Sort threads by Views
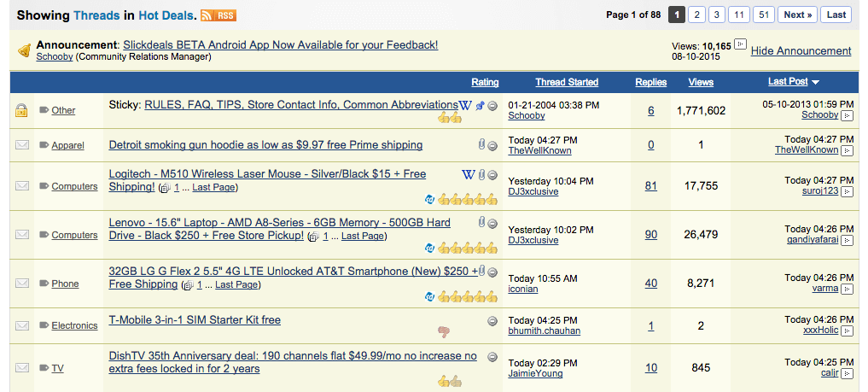The image size is (868, 392). click(701, 82)
